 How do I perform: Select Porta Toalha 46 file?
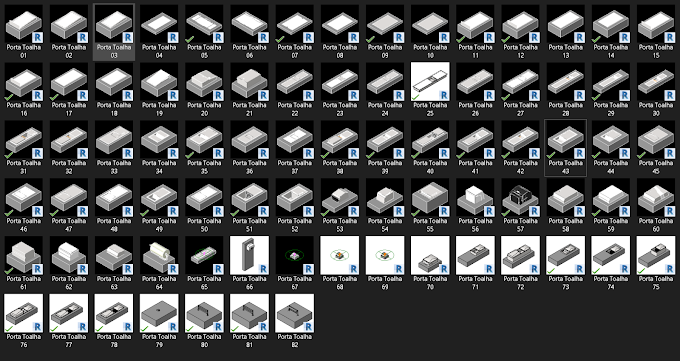[x=23, y=197]
